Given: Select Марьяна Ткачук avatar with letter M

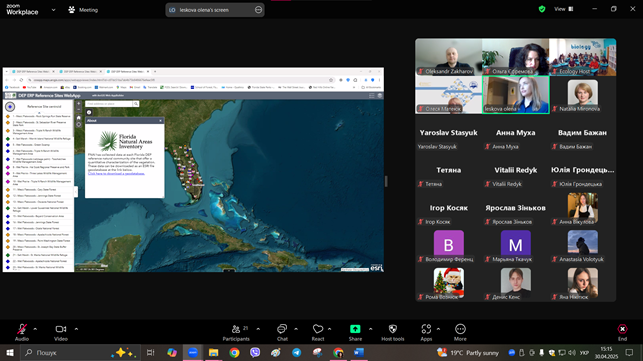Looking at the screenshot, I should click(x=516, y=245).
